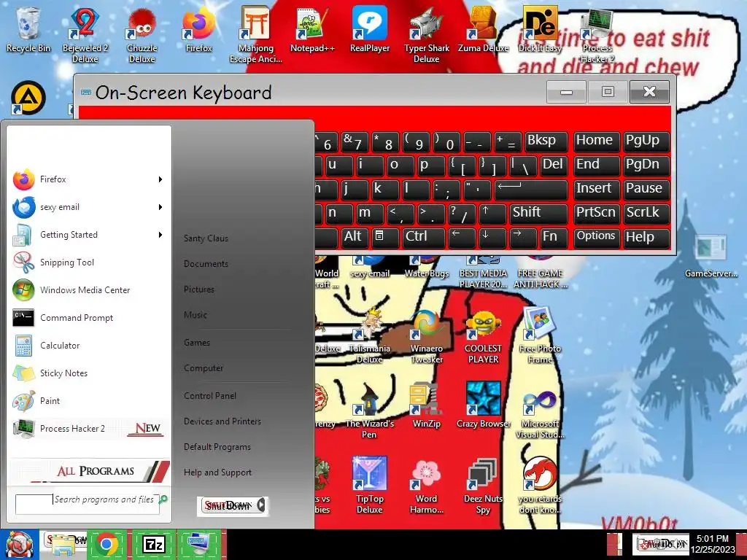Click the Help key on On-Screen Keyboard

646,237
